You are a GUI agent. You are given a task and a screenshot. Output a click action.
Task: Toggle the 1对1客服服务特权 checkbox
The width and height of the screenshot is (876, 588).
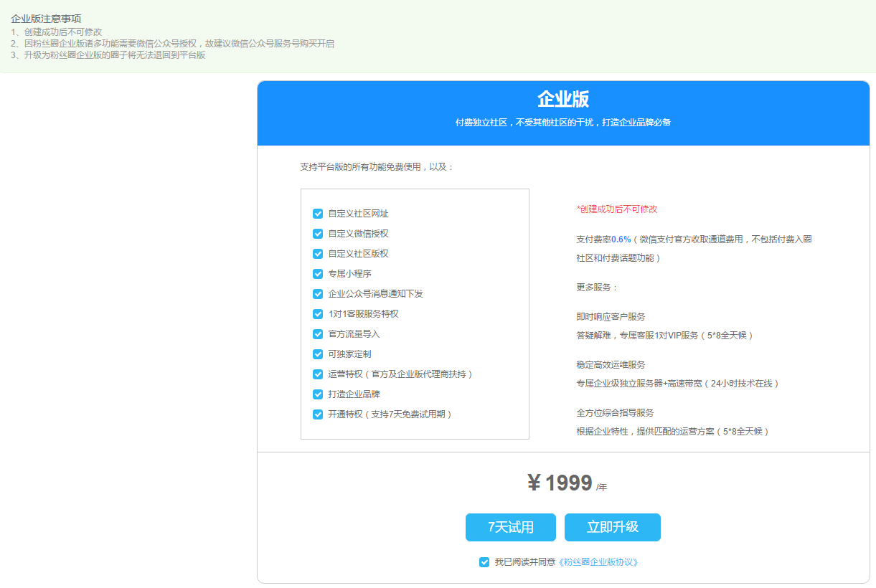318,314
